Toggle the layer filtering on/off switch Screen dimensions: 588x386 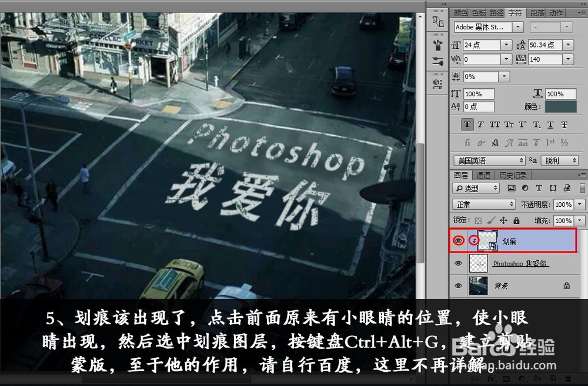582,188
